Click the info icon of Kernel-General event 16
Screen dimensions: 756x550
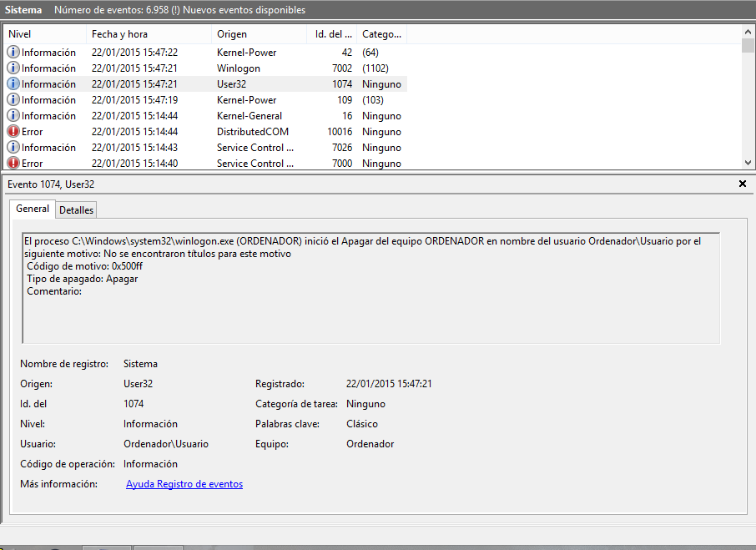(x=13, y=115)
